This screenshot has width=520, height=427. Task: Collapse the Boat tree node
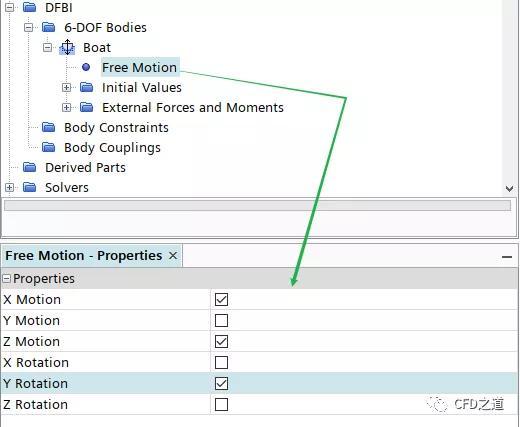coord(48,47)
